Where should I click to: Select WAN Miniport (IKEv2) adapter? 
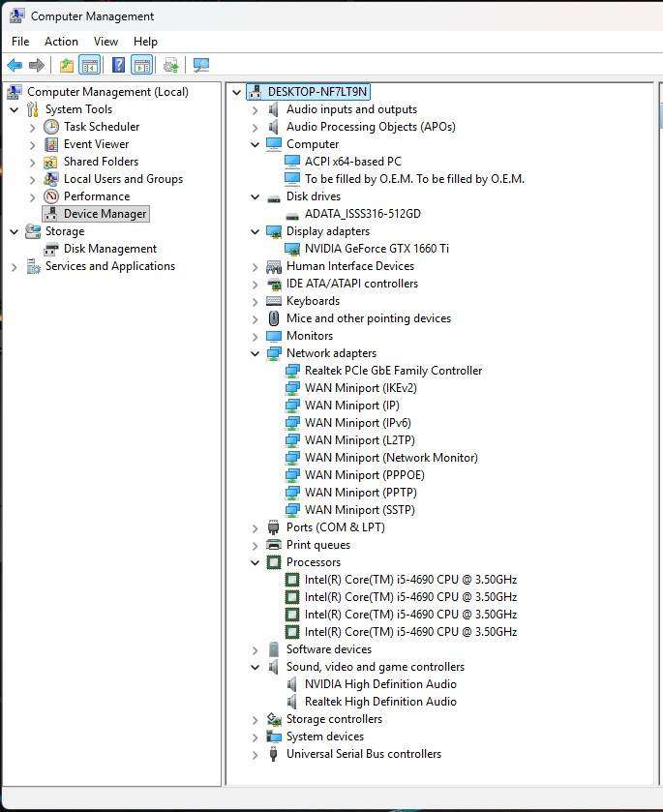click(x=360, y=388)
